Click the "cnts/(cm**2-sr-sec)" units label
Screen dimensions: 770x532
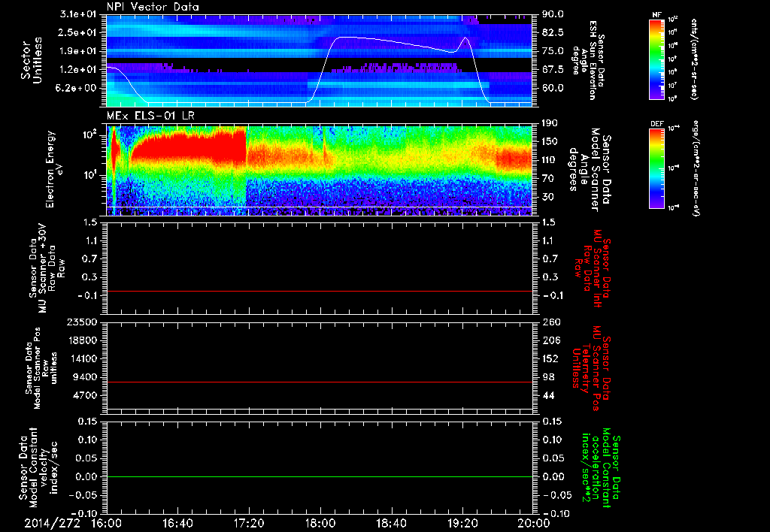(x=693, y=59)
